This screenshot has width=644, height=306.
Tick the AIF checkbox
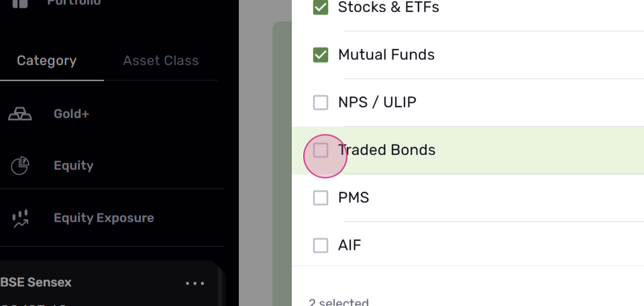point(321,245)
